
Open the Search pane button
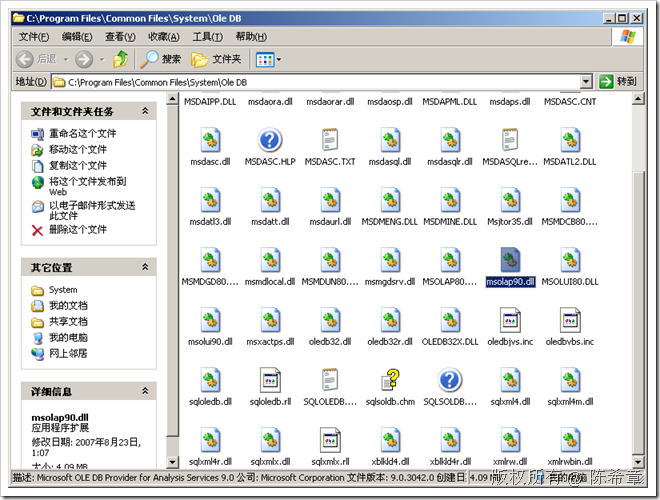(160, 59)
